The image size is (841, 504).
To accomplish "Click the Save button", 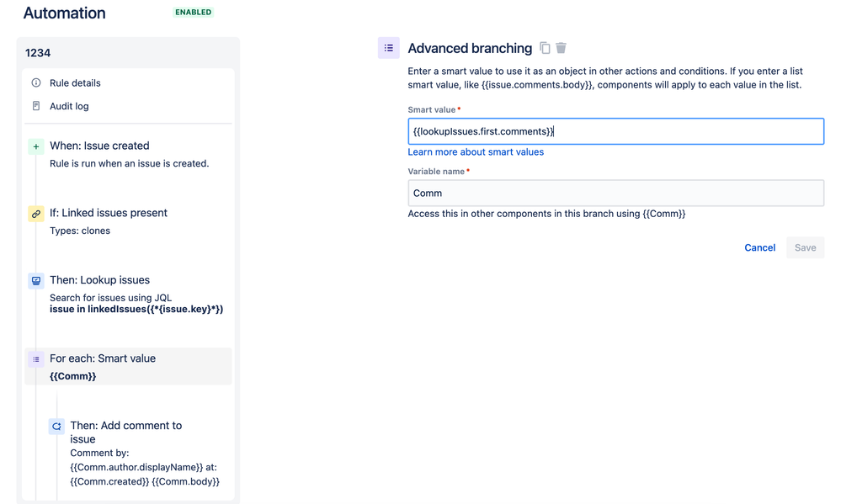I will (805, 247).
